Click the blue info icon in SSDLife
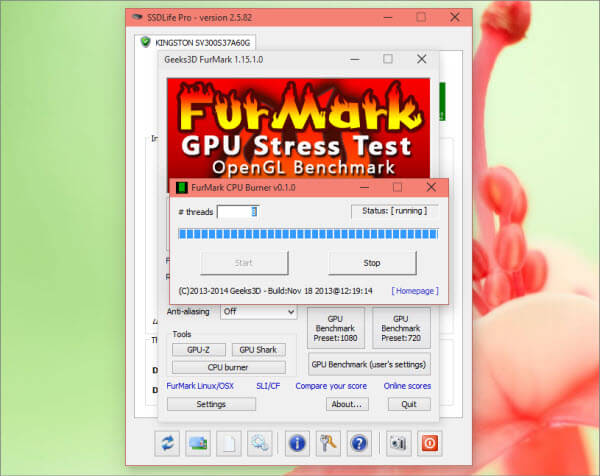This screenshot has width=600, height=476. [x=297, y=443]
